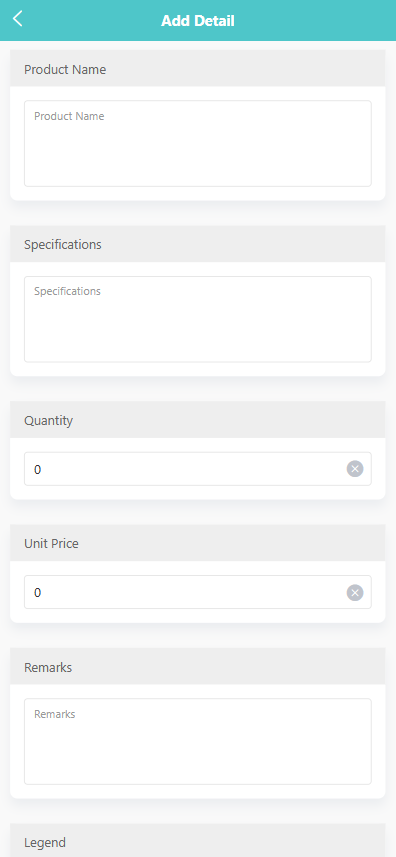Image resolution: width=396 pixels, height=857 pixels.
Task: Focus the Product Name text area
Action: coord(198,143)
